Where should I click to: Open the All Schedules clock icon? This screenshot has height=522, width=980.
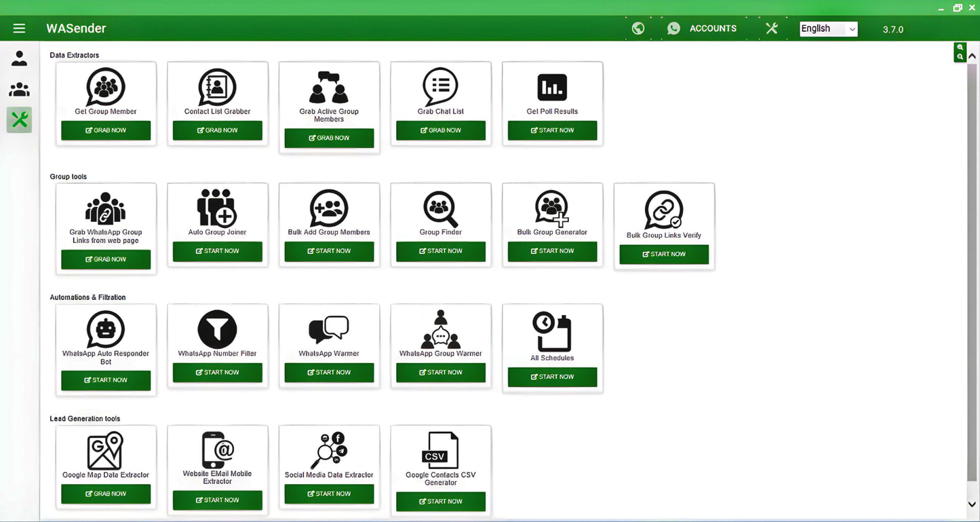coord(552,331)
